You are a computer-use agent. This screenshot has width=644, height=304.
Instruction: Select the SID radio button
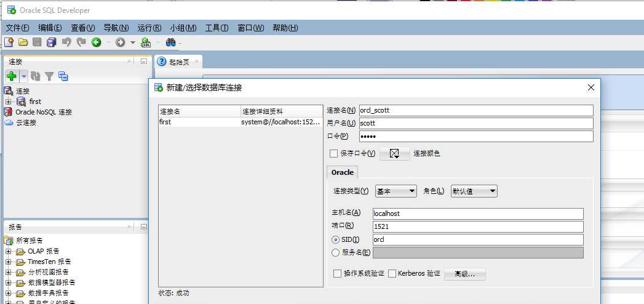tap(336, 239)
